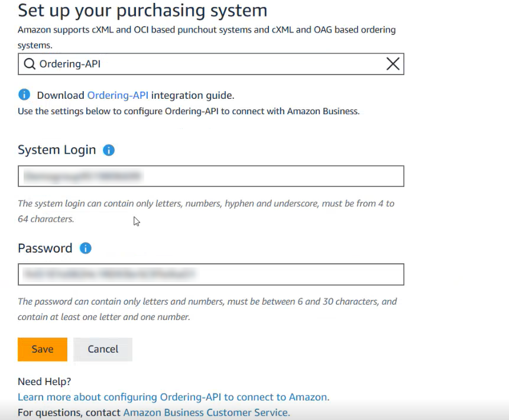Open Learn more about configuring Ordering-API link
This screenshot has width=509, height=420.
(x=174, y=397)
